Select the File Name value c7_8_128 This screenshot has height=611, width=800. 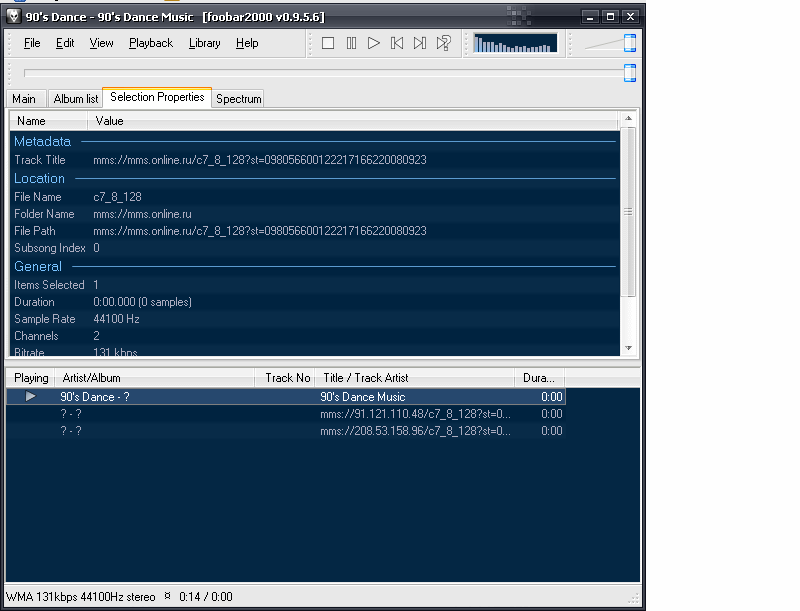117,197
